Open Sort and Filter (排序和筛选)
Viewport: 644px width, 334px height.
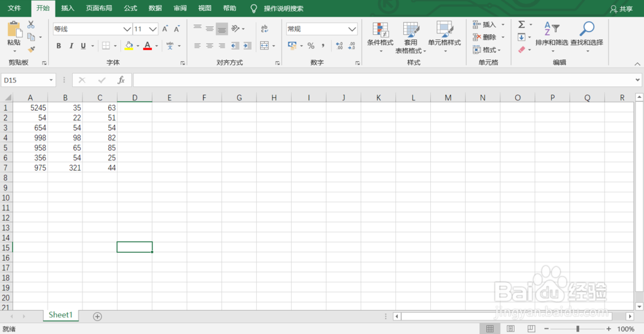pos(552,37)
